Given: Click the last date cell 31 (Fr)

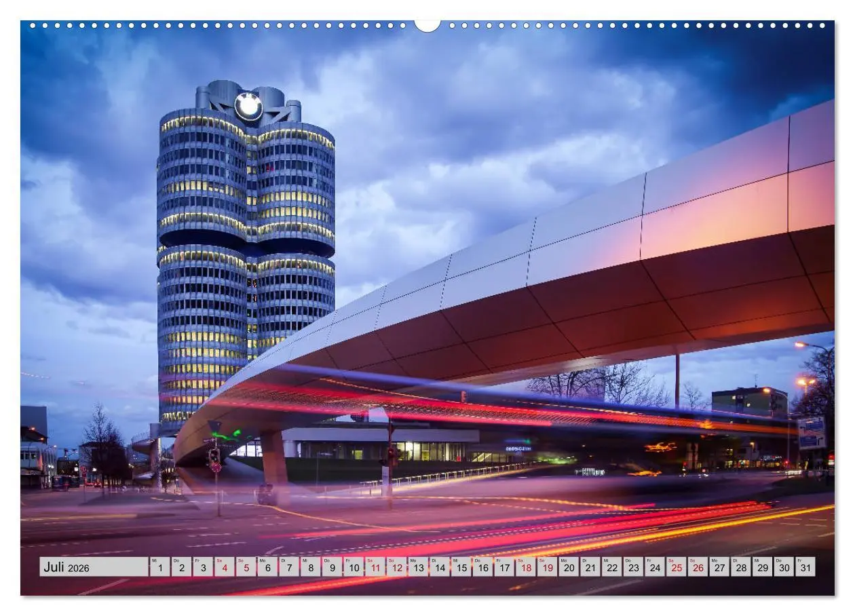Looking at the screenshot, I should [806, 567].
